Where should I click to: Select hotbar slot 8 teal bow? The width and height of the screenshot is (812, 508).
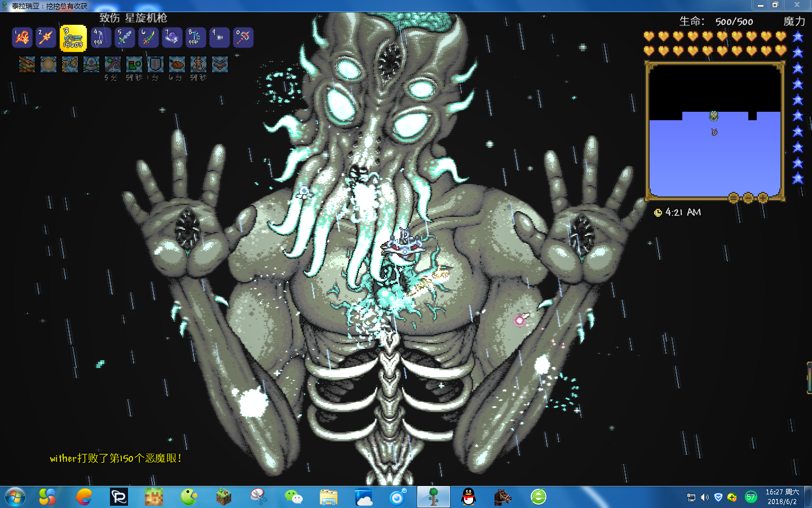pos(196,38)
